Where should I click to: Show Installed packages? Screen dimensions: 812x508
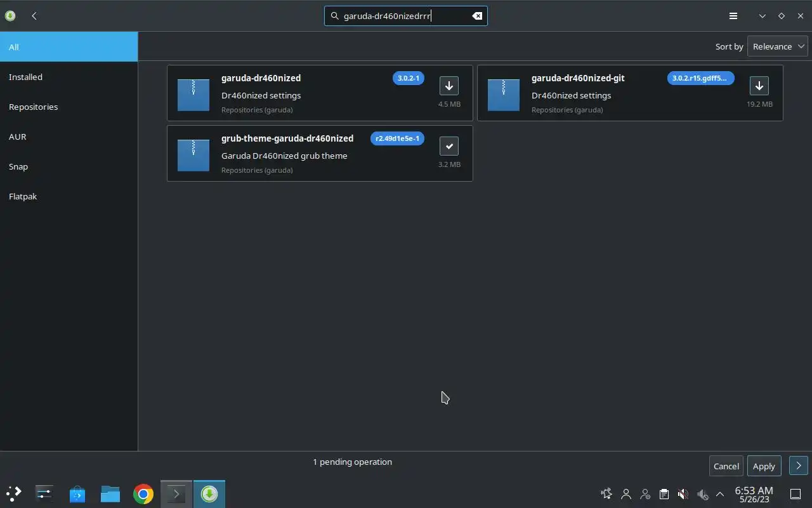[69, 77]
